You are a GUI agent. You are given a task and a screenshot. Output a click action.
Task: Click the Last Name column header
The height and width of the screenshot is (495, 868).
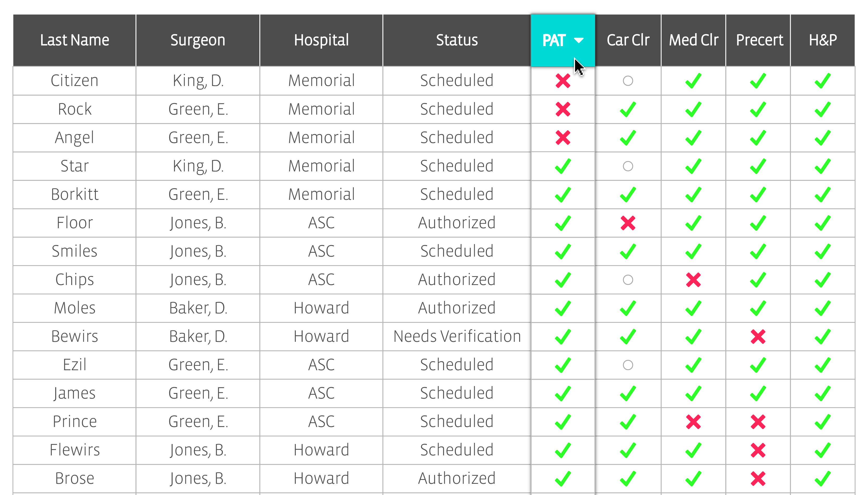(x=74, y=40)
